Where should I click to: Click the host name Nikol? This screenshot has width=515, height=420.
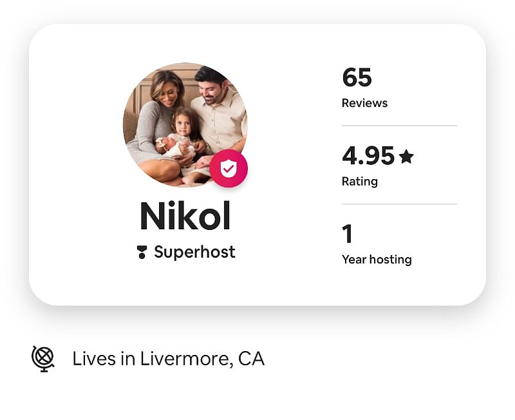coord(185,216)
